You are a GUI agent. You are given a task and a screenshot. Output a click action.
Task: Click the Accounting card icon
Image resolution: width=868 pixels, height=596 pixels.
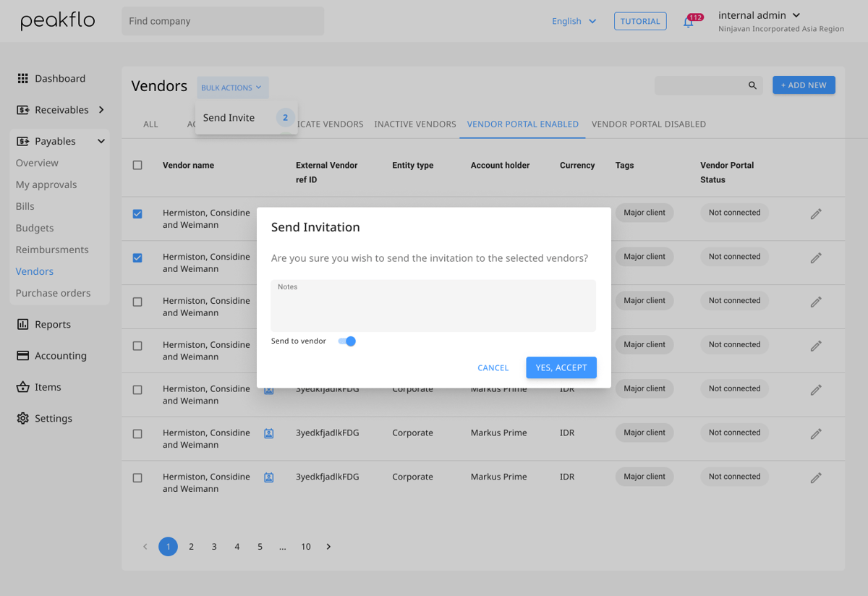pos(23,356)
